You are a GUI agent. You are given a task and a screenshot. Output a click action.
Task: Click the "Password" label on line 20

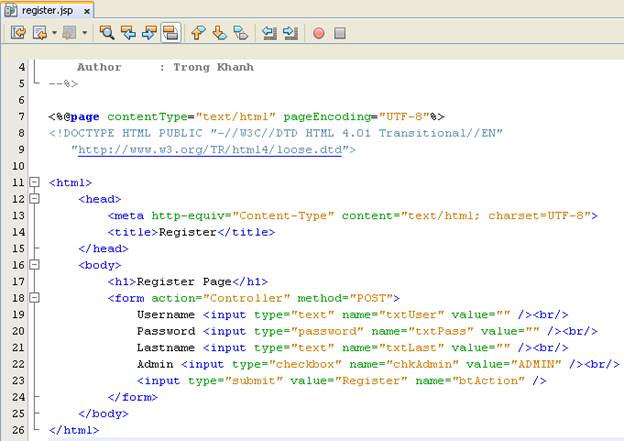[166, 331]
